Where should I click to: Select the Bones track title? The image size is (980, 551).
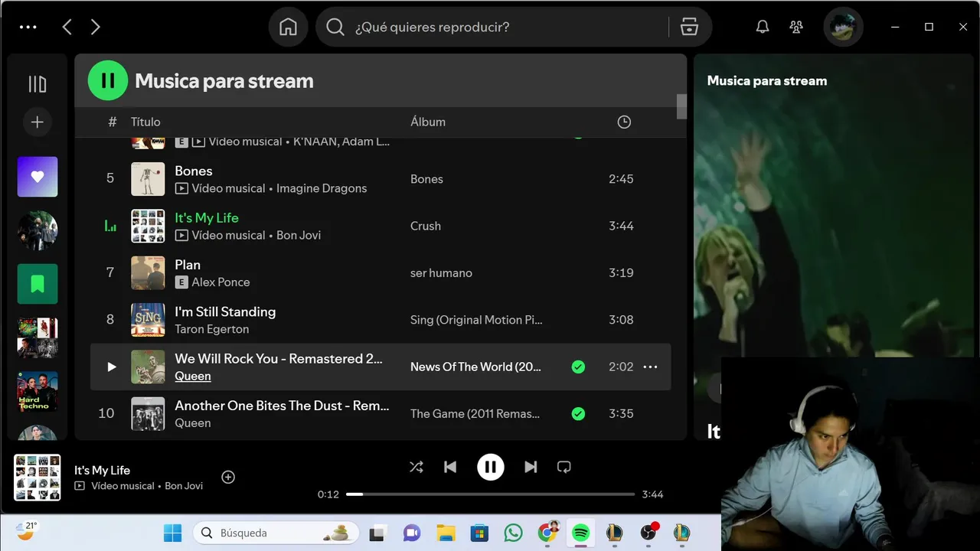pos(194,171)
